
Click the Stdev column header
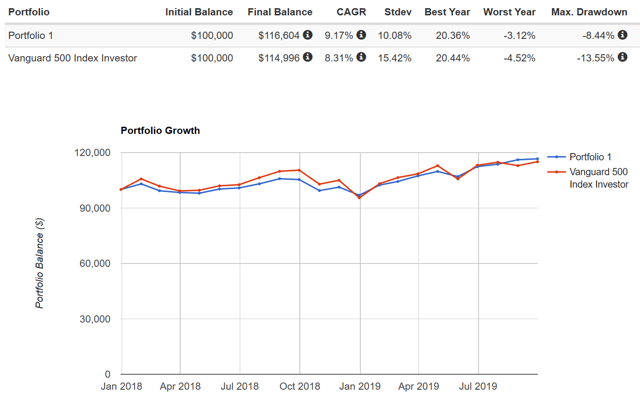pyautogui.click(x=398, y=12)
